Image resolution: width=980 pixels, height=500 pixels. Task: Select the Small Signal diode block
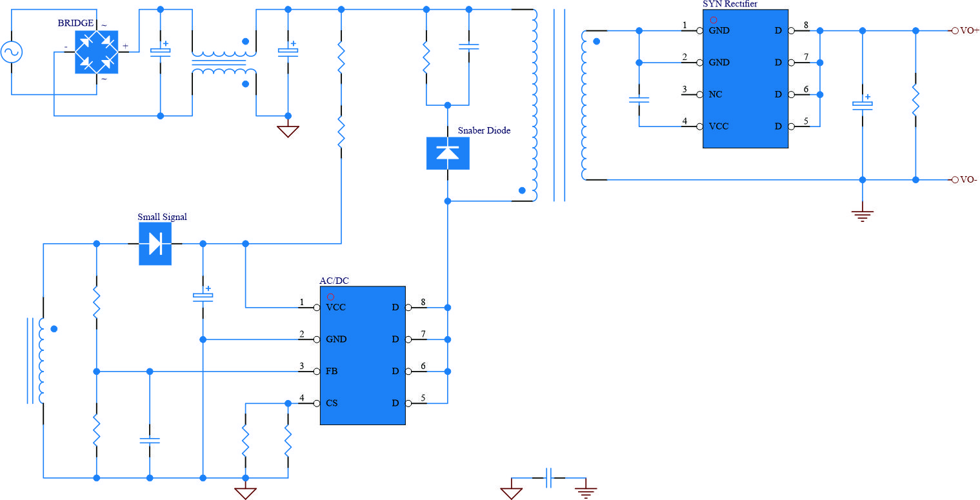coord(155,244)
